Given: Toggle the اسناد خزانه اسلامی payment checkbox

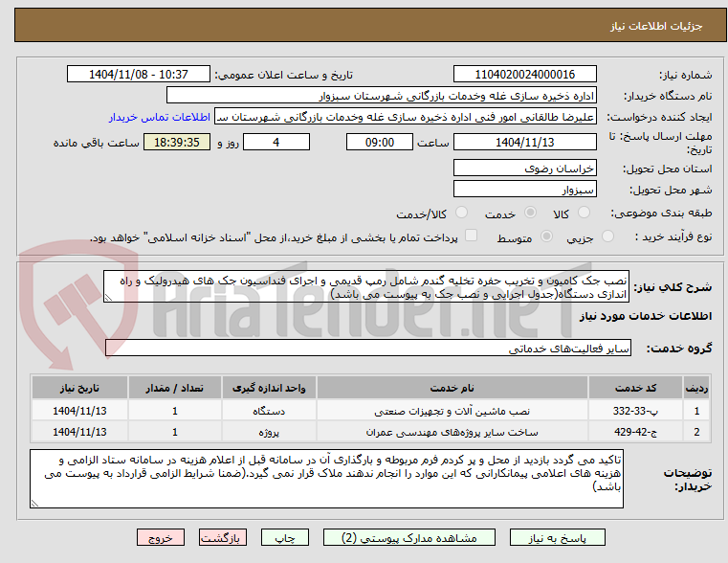Looking at the screenshot, I should 472,236.
